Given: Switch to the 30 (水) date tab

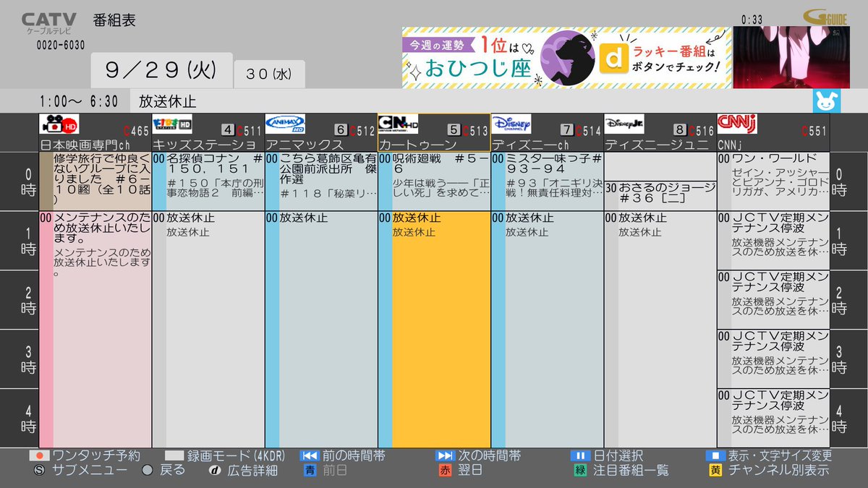Looking at the screenshot, I should tap(269, 74).
